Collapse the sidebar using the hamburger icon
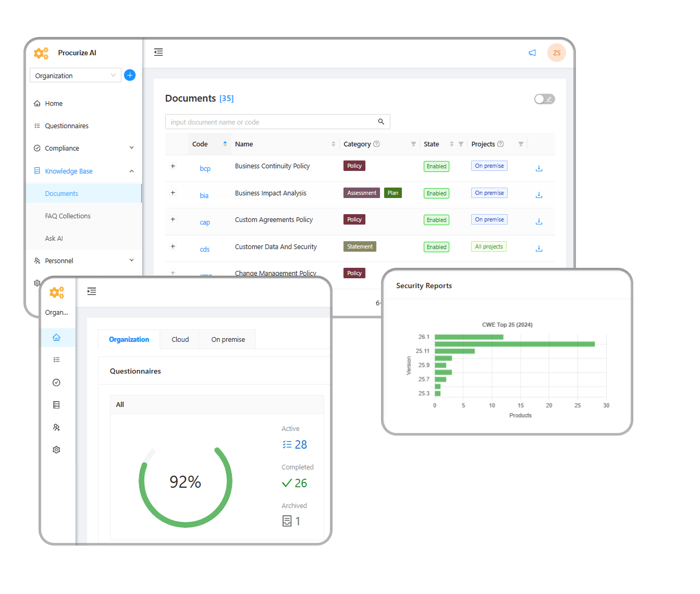700x594 pixels. click(x=158, y=52)
